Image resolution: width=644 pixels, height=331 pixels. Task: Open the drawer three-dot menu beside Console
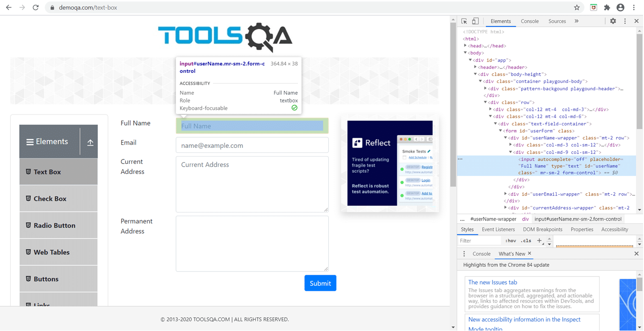click(x=464, y=254)
